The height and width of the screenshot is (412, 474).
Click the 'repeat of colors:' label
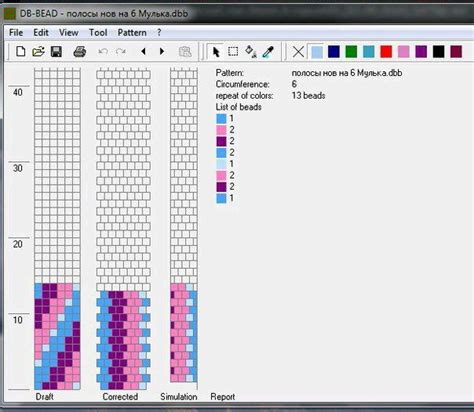click(x=244, y=96)
